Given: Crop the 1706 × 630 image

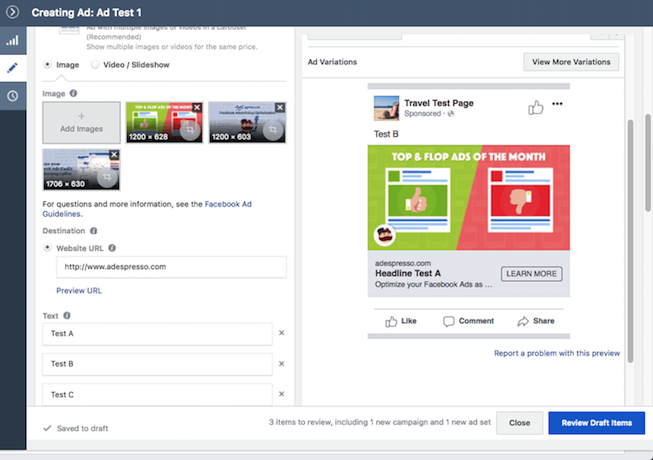Looking at the screenshot, I should click(x=107, y=177).
